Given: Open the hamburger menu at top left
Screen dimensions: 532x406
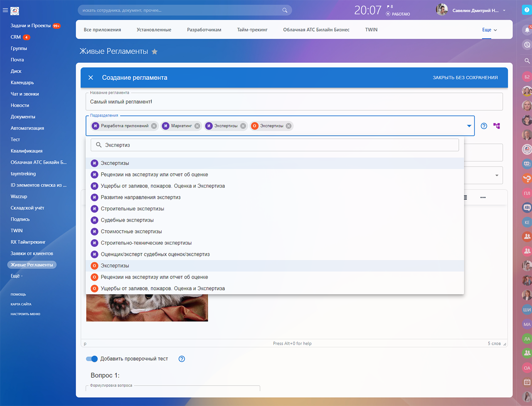Looking at the screenshot, I should (x=5, y=10).
